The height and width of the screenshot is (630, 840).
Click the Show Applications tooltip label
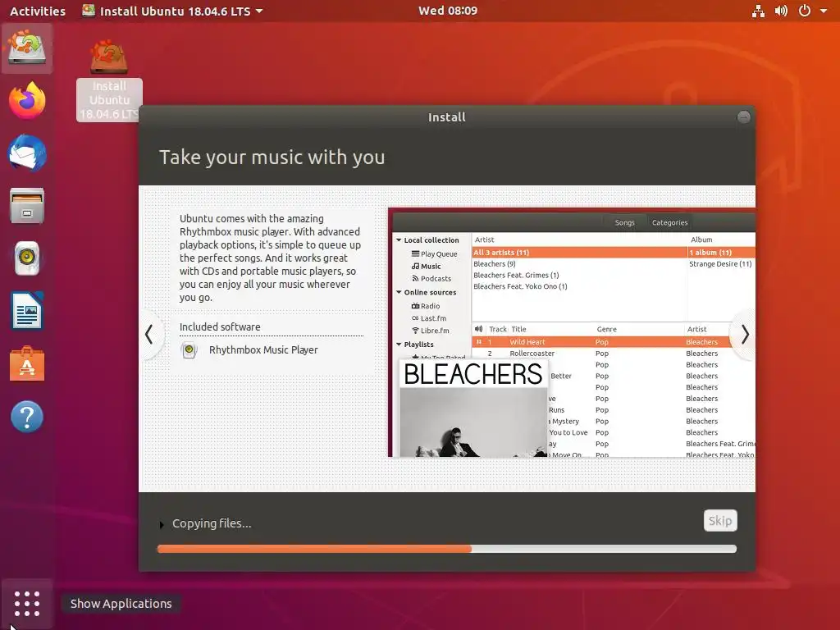tap(121, 604)
